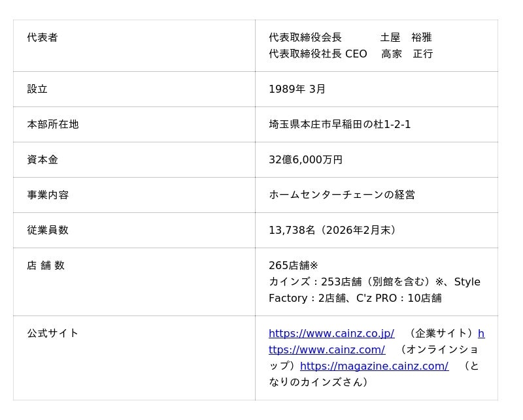
Task: Click the Factory：2店舗、C'z PRO：10店舗 line
Action: pos(355,298)
